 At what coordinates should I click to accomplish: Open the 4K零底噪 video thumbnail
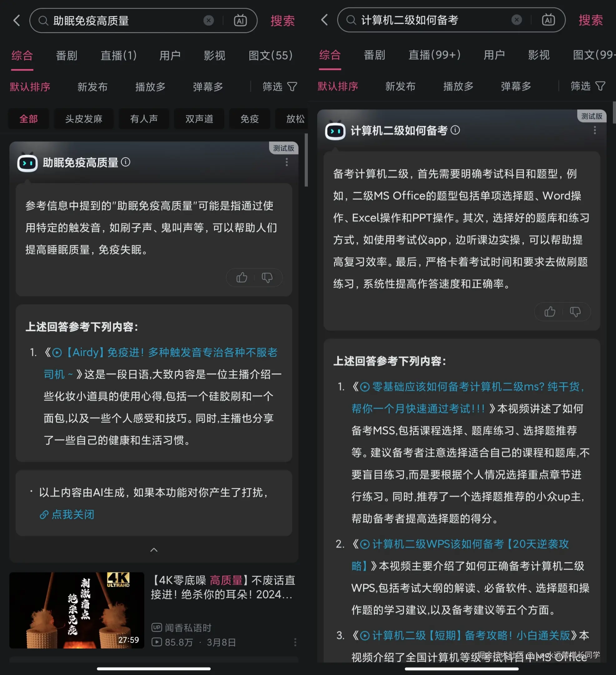pos(76,610)
